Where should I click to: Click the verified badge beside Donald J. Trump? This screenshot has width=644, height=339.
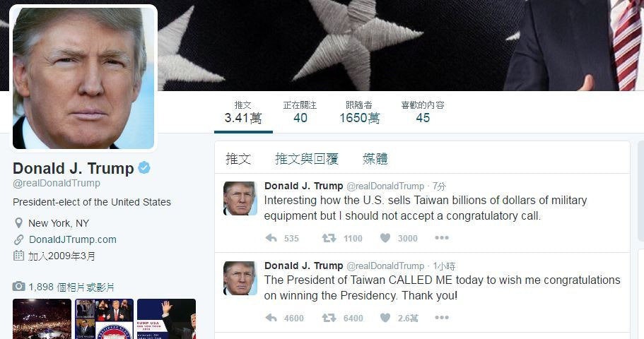click(144, 168)
